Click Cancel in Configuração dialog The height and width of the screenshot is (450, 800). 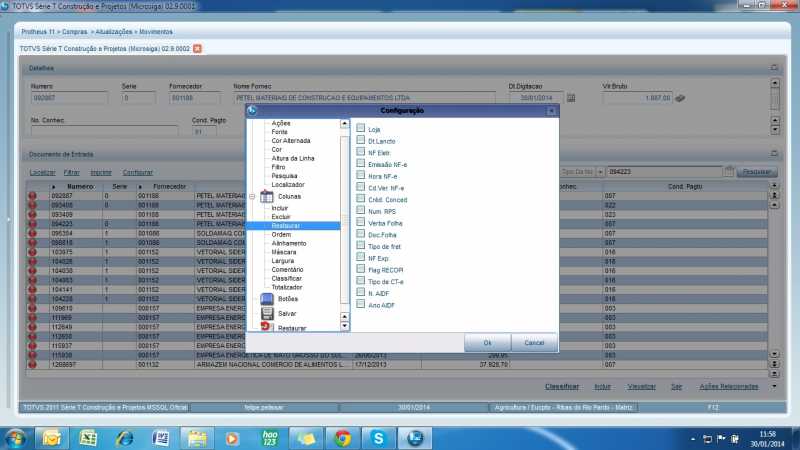pyautogui.click(x=534, y=343)
